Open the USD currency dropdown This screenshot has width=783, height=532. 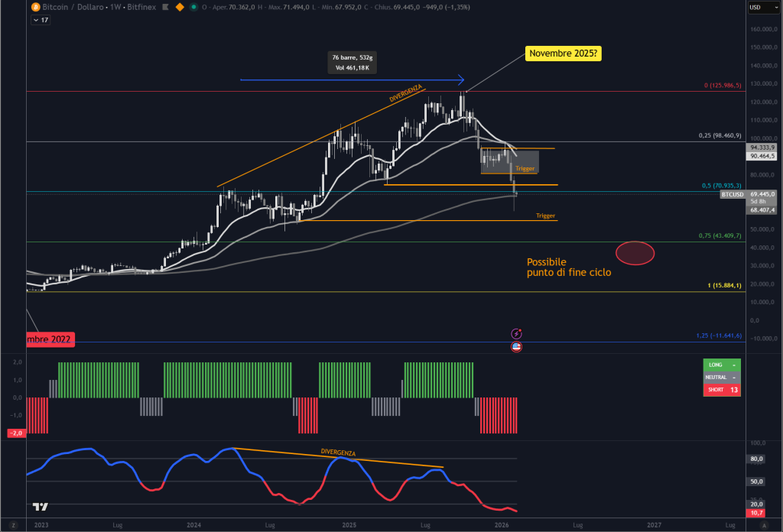coord(765,7)
